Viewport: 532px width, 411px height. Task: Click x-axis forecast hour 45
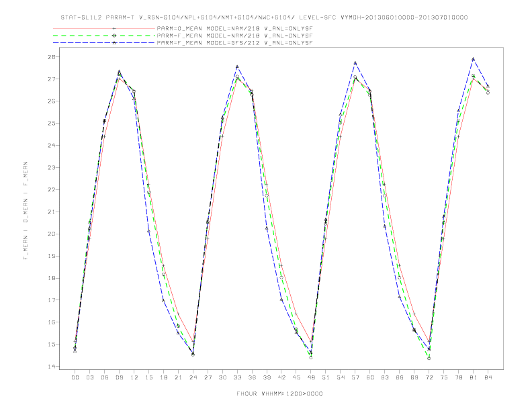(296, 377)
